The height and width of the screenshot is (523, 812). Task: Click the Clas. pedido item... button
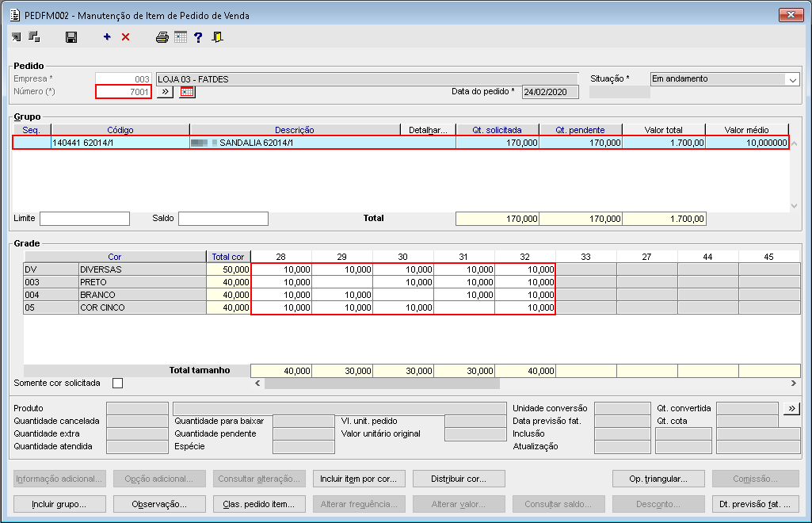tap(259, 504)
